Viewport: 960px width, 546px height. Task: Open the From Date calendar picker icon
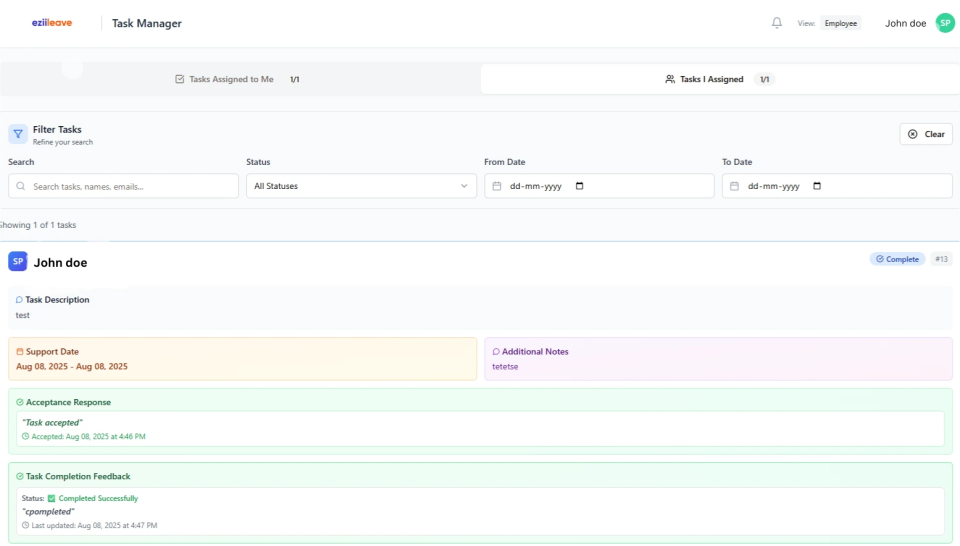(x=580, y=186)
